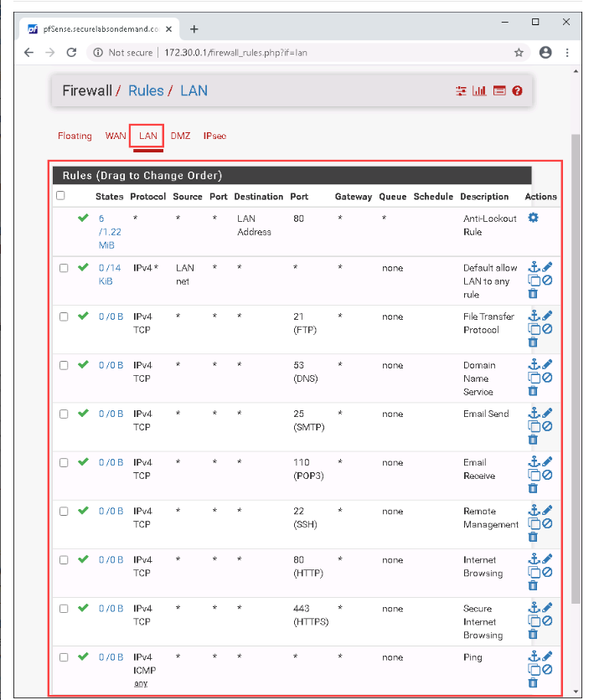Click the green enabled checkmark on SSH rule

[83, 510]
